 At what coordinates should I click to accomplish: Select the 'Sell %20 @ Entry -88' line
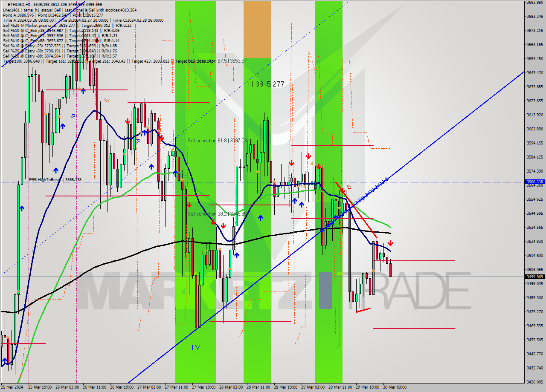[60, 56]
